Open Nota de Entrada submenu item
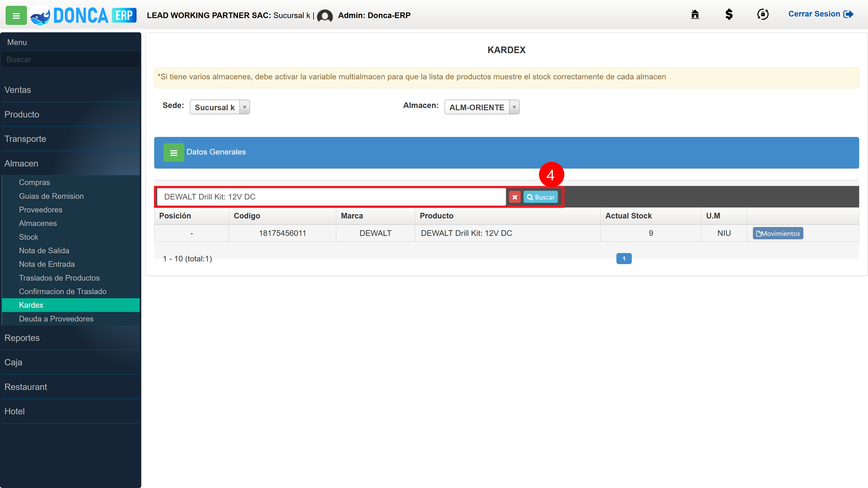Image resolution: width=868 pixels, height=488 pixels. (x=71, y=264)
